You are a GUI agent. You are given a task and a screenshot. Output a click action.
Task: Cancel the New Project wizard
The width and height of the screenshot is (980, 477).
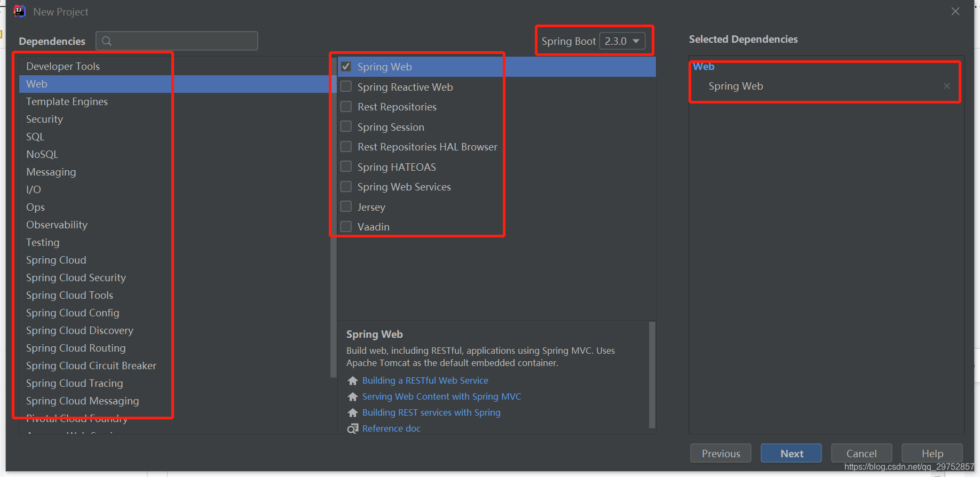pyautogui.click(x=862, y=454)
